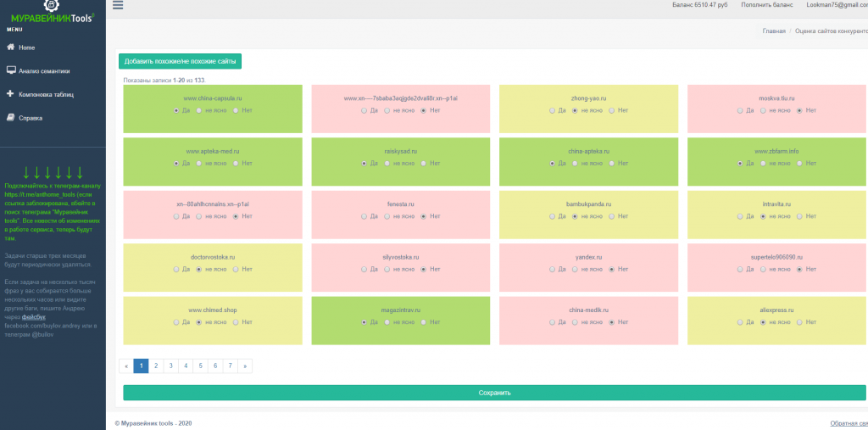Click the Муравейник Tools logo
This screenshot has width=868, height=430.
click(53, 12)
